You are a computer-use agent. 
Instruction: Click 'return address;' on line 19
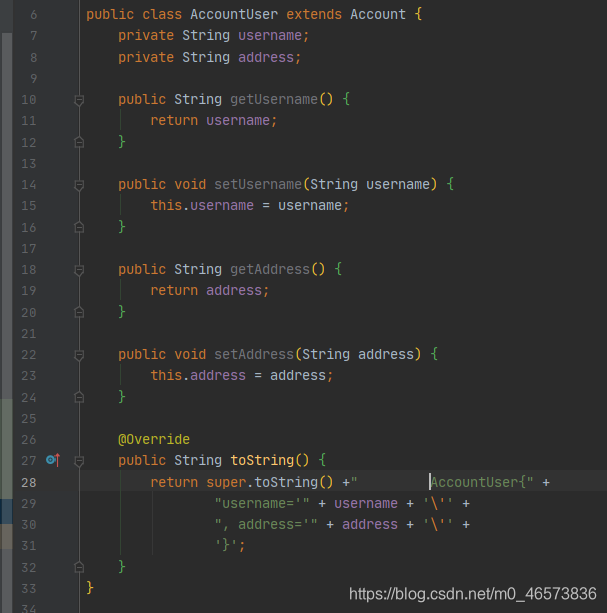pos(210,290)
